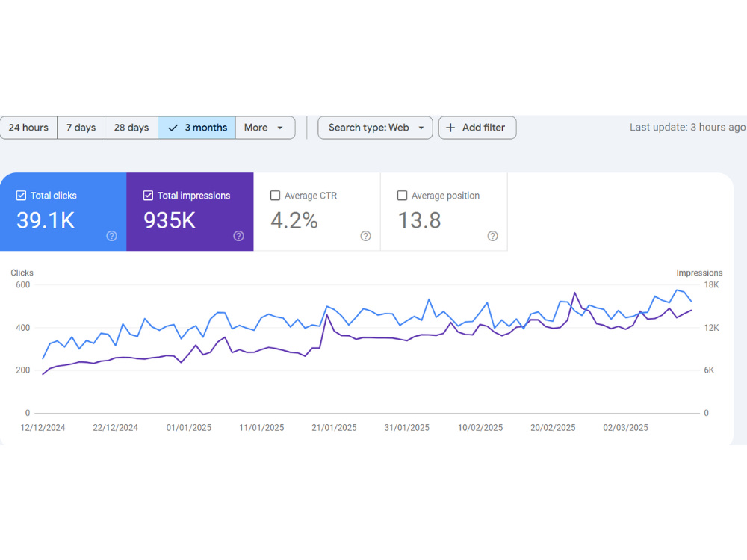The width and height of the screenshot is (747, 560).
Task: Uncheck the Total impressions checkbox
Action: (x=148, y=195)
